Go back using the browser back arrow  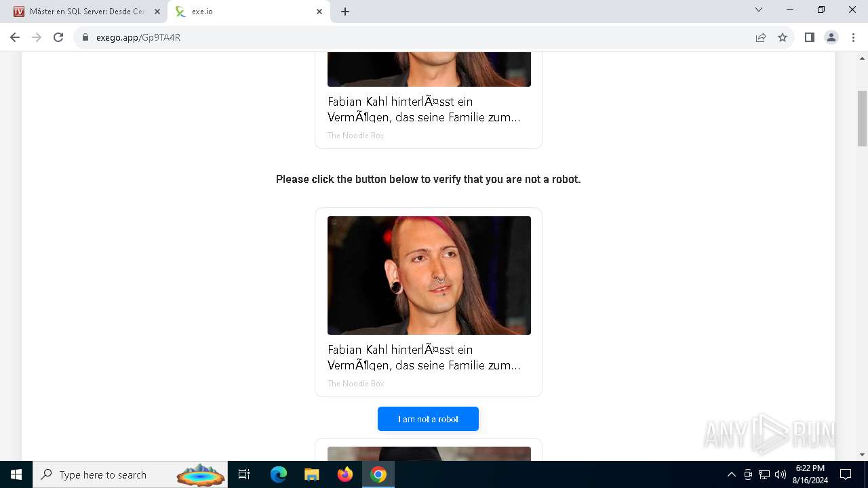15,37
